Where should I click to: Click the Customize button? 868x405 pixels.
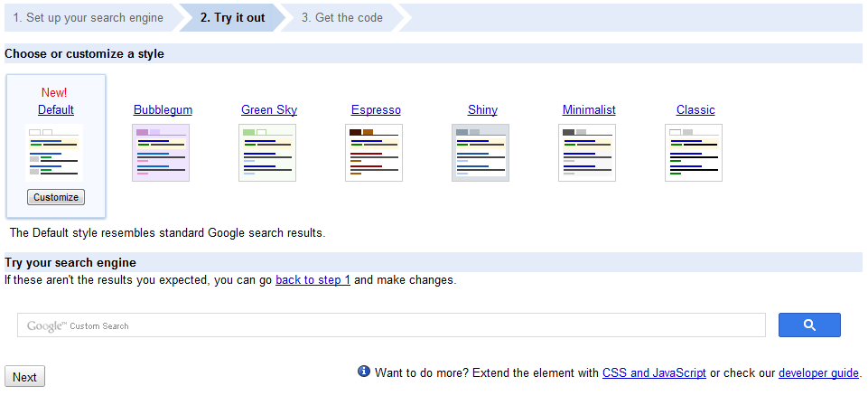click(x=56, y=197)
